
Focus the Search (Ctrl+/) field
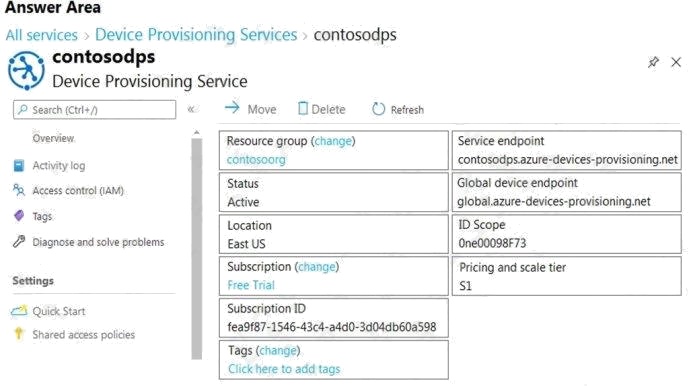[95, 110]
